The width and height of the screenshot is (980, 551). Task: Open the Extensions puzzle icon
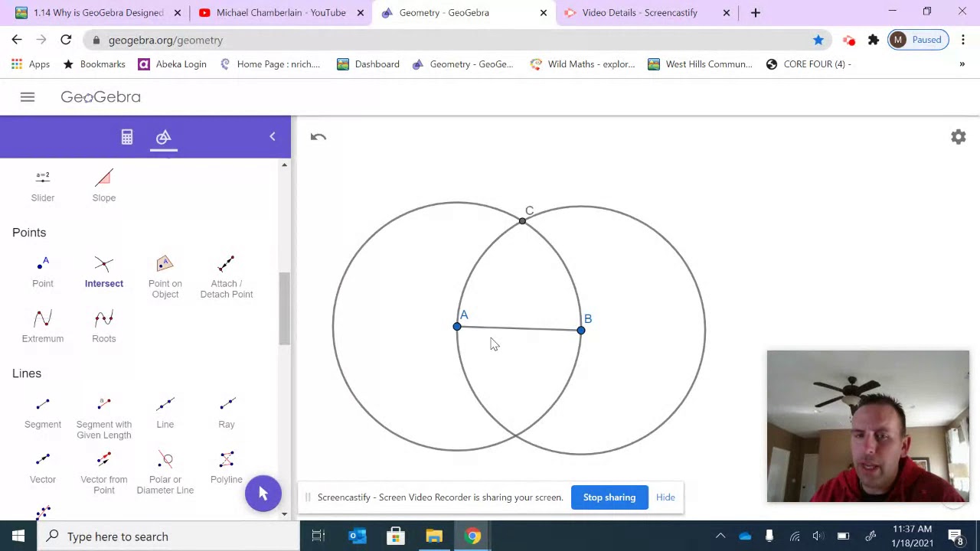[874, 40]
